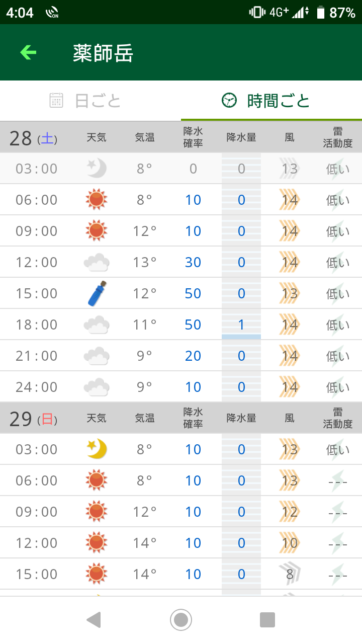
Task: Tap the moon icon at 03:00 on the 29th
Action: pyautogui.click(x=96, y=449)
